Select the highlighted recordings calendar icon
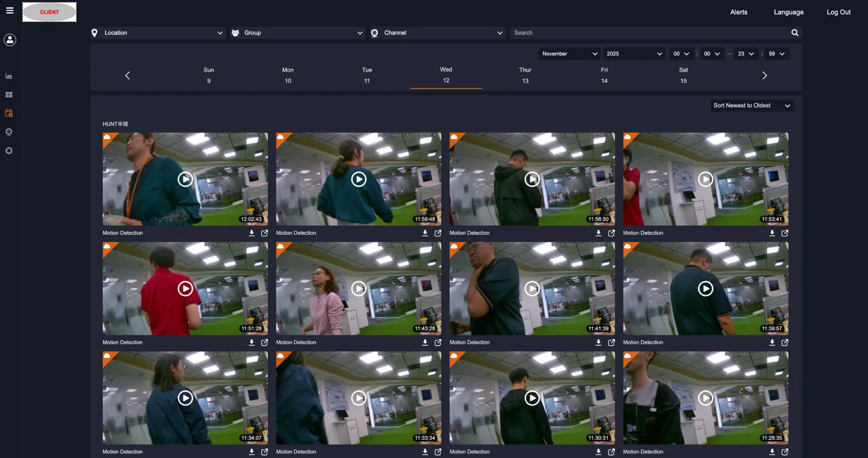This screenshot has height=458, width=868. [9, 113]
